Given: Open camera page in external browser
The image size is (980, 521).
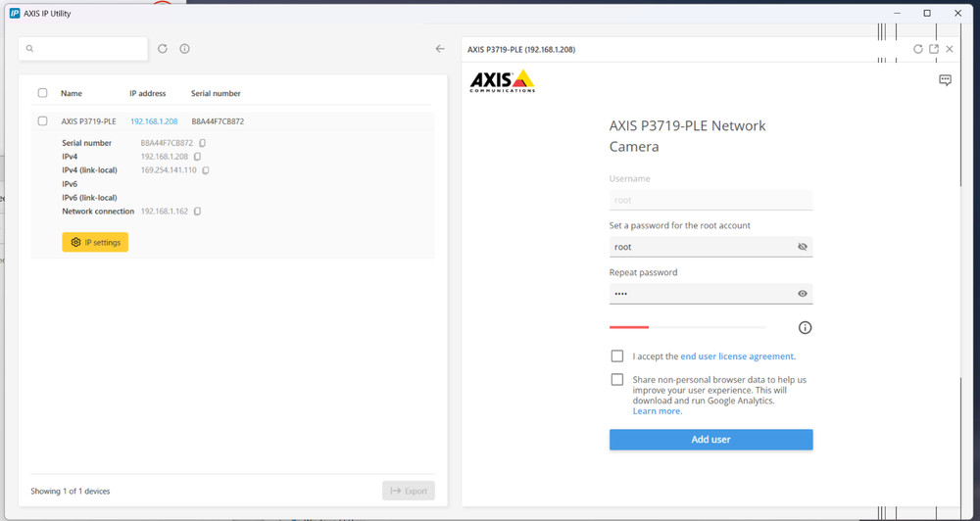Looking at the screenshot, I should coord(934,49).
